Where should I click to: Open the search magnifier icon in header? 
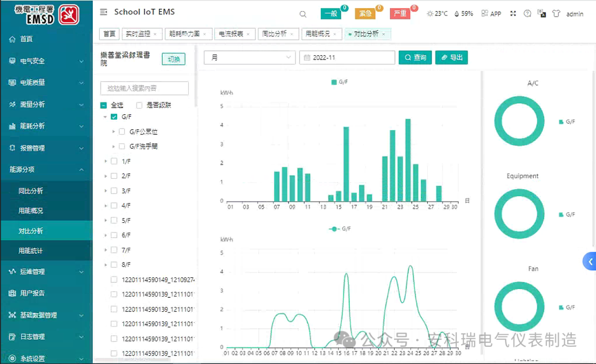click(303, 14)
